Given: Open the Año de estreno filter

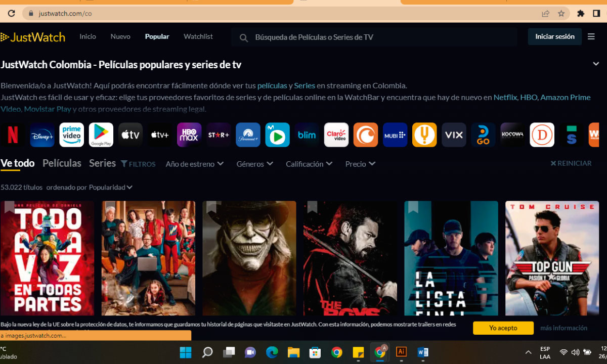Looking at the screenshot, I should click(x=194, y=164).
